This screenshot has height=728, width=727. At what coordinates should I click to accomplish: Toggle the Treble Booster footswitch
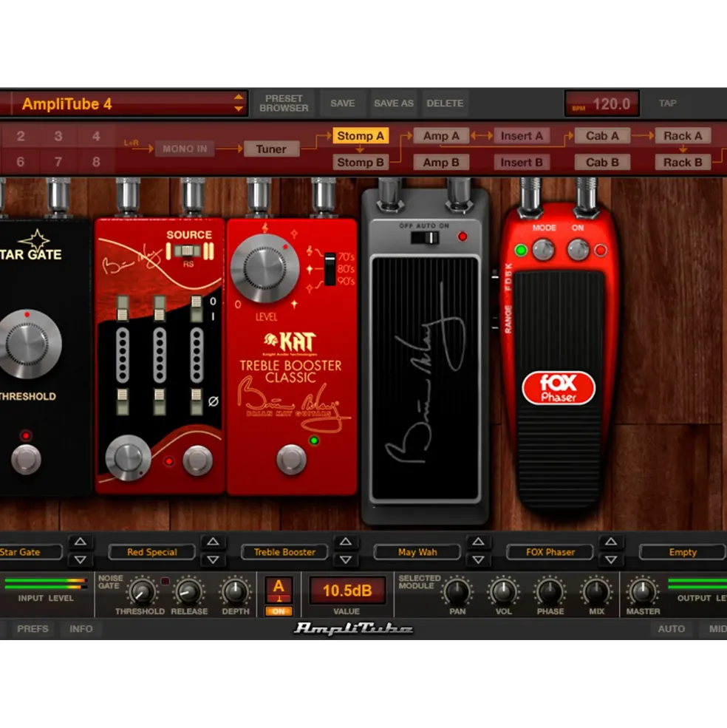pyautogui.click(x=292, y=459)
